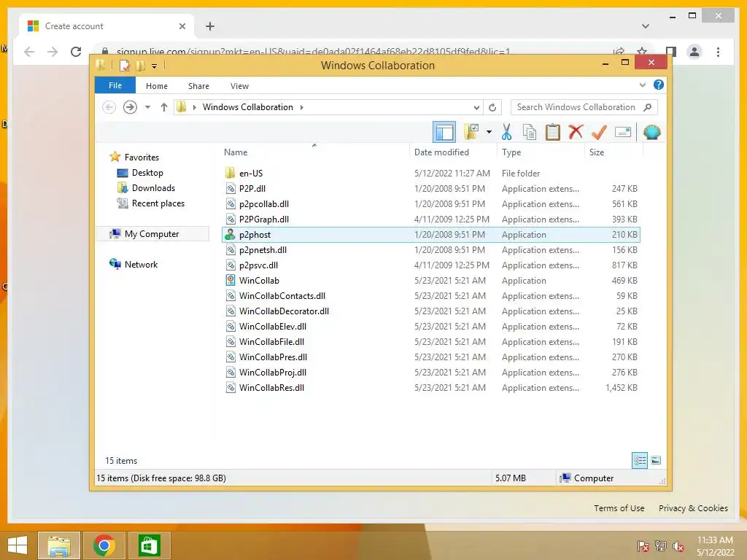
Task: Open the Chrome profile icon
Action: click(x=694, y=52)
